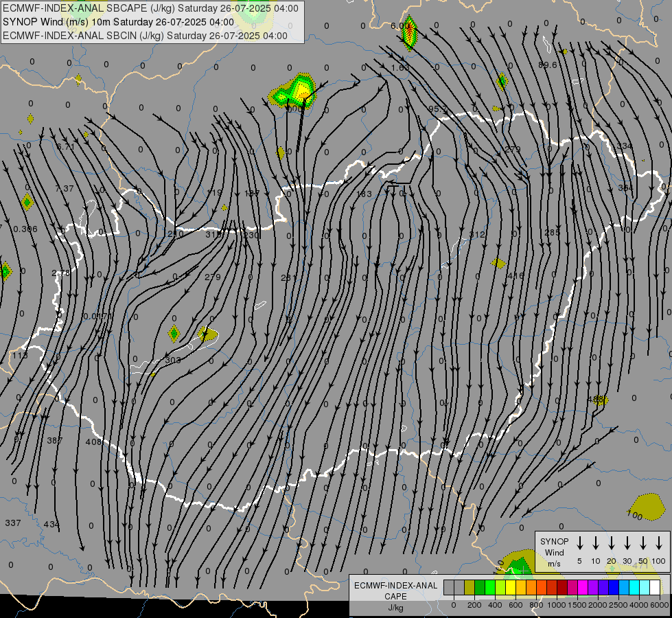Click the 95.7 value on the map
672x618 pixels.
click(x=437, y=109)
